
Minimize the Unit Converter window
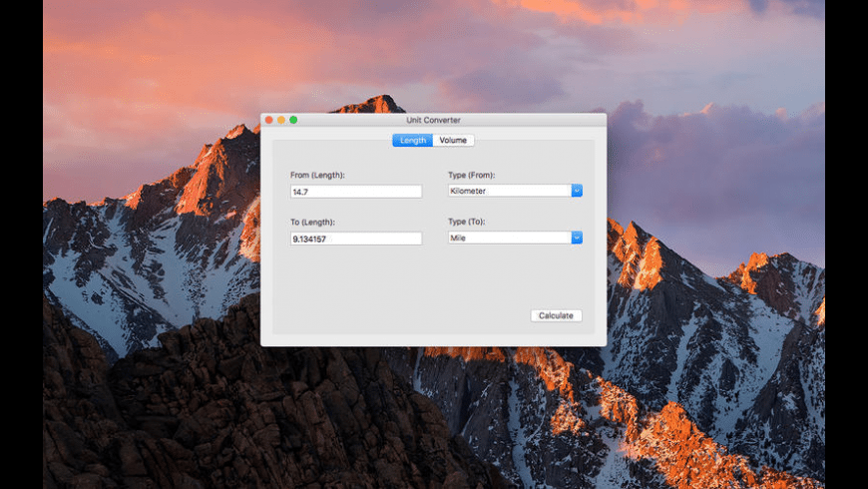click(281, 120)
